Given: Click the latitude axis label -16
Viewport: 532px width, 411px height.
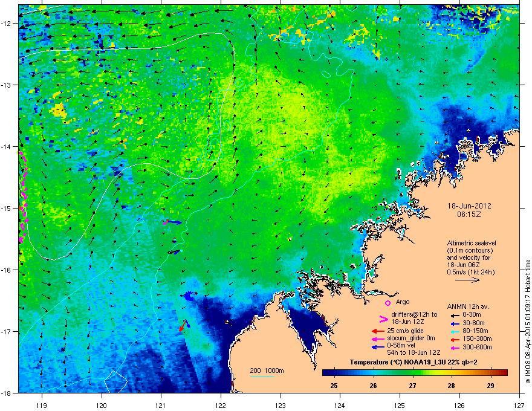Looking at the screenshot, I should 6,270.
